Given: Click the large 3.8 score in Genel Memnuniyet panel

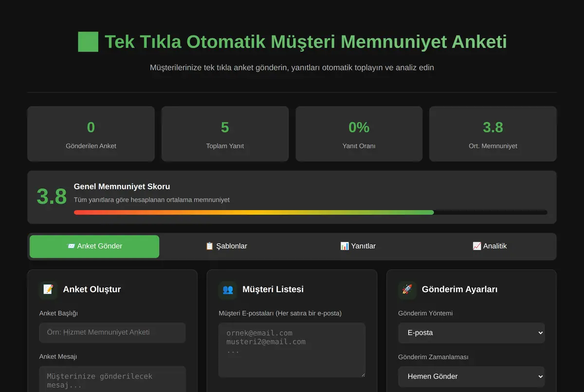Looking at the screenshot, I should [52, 197].
